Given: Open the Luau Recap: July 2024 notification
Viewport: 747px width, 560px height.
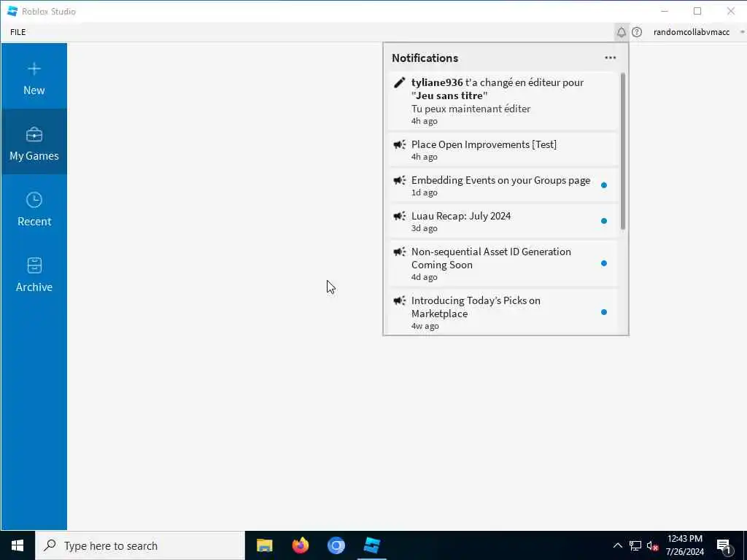Looking at the screenshot, I should [x=503, y=221].
